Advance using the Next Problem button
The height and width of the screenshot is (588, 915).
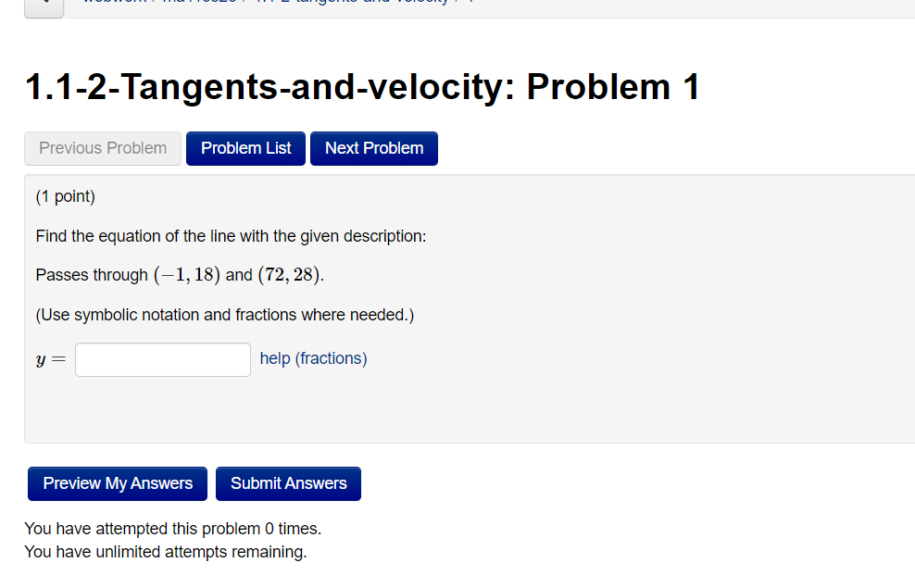[x=373, y=148]
